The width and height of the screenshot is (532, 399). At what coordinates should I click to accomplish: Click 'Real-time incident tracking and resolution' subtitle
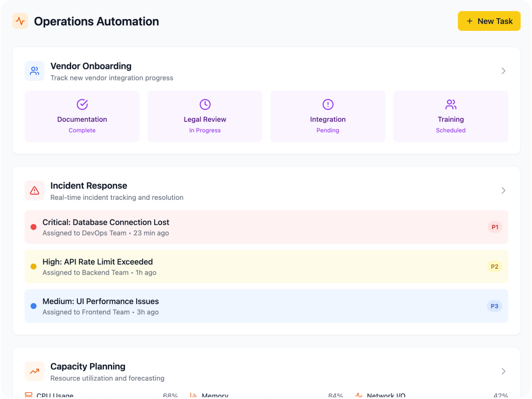pos(117,198)
